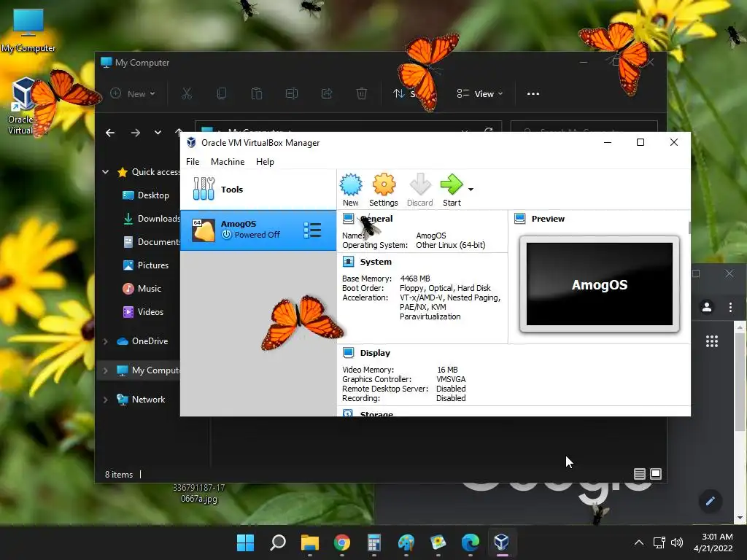
Task: Expand My Computer tree node in sidebar
Action: tap(106, 370)
